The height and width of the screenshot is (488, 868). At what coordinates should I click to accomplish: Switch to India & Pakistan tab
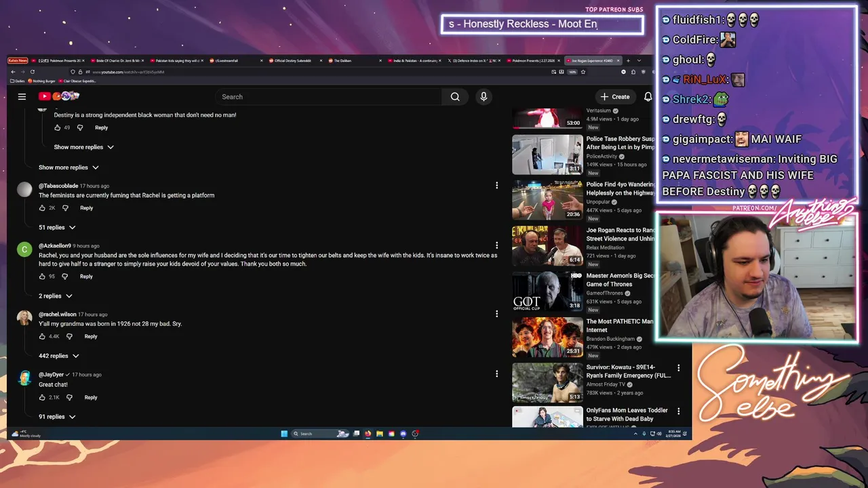(415, 60)
